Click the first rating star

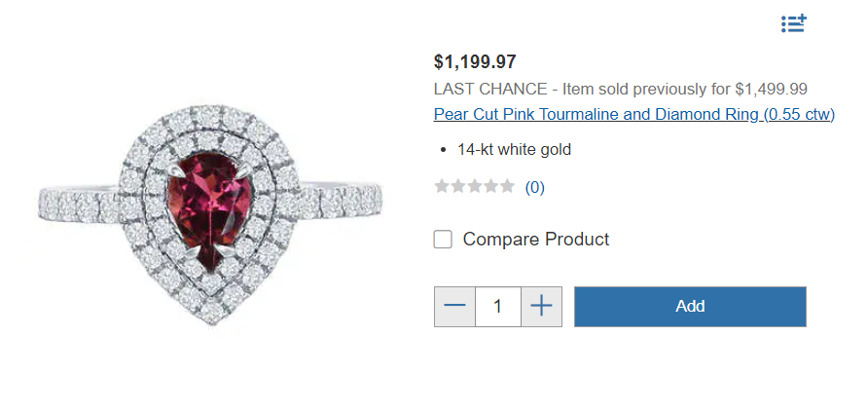442,186
